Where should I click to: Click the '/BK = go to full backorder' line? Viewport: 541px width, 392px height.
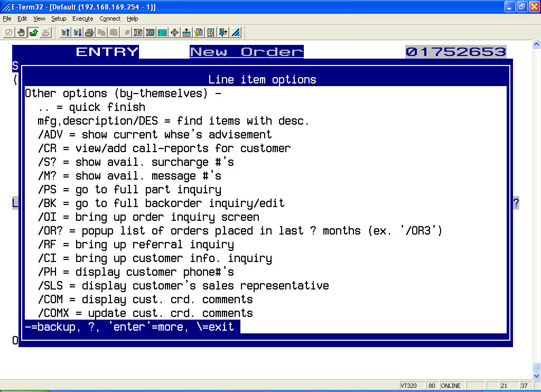(x=161, y=203)
